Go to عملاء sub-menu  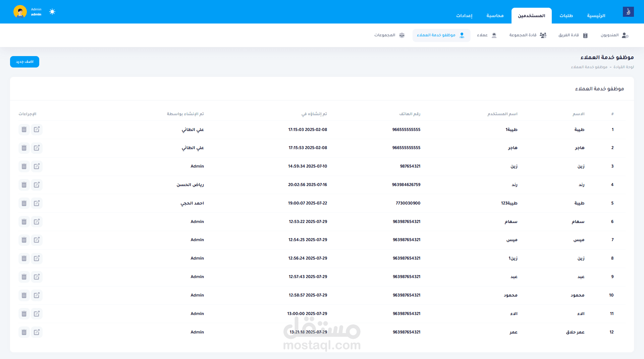(487, 35)
